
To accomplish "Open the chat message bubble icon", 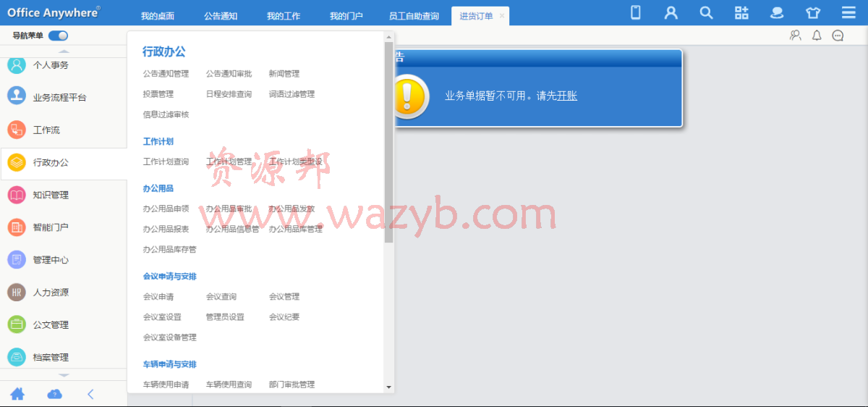I will coord(838,35).
